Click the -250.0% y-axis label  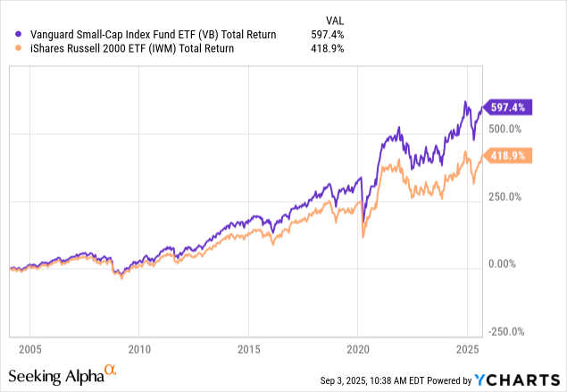tap(504, 331)
